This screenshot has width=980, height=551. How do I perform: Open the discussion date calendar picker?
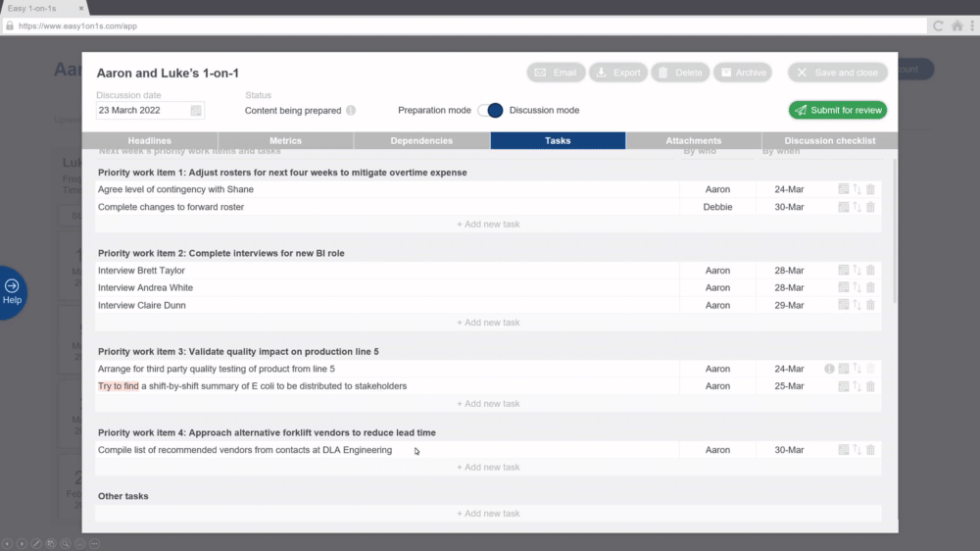click(x=196, y=110)
